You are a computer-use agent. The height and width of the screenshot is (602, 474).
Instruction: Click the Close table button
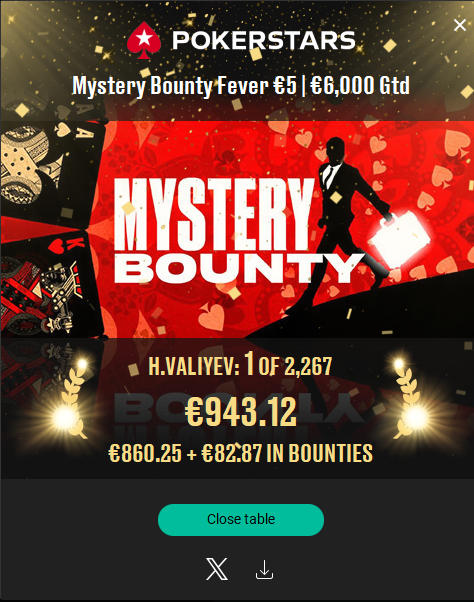241,519
